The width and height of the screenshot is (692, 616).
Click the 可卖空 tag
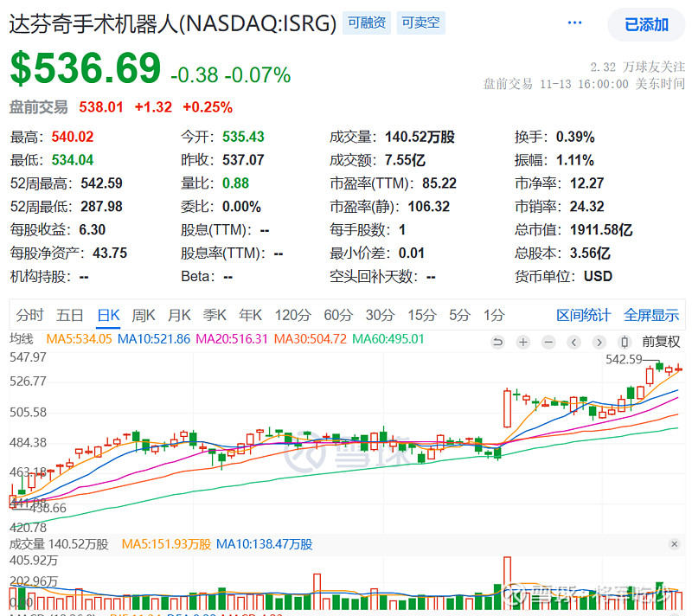click(421, 22)
